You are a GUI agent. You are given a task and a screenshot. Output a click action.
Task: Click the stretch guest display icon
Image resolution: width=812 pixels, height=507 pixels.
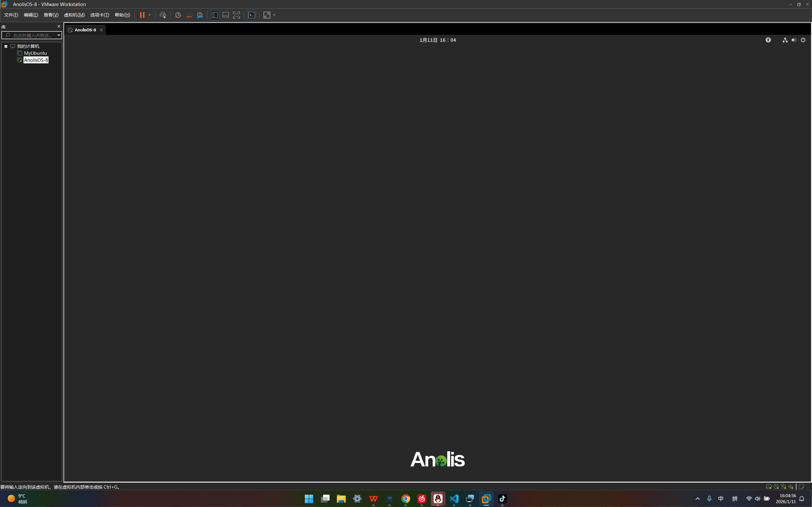267,15
